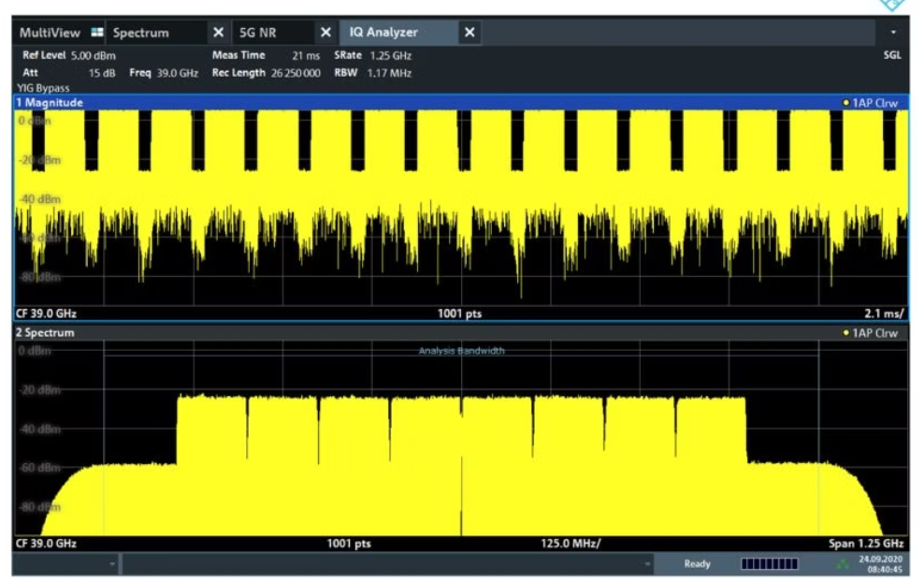Select the 2 Spectrum window title bar
This screenshot has height=582, width=924.
click(x=461, y=332)
